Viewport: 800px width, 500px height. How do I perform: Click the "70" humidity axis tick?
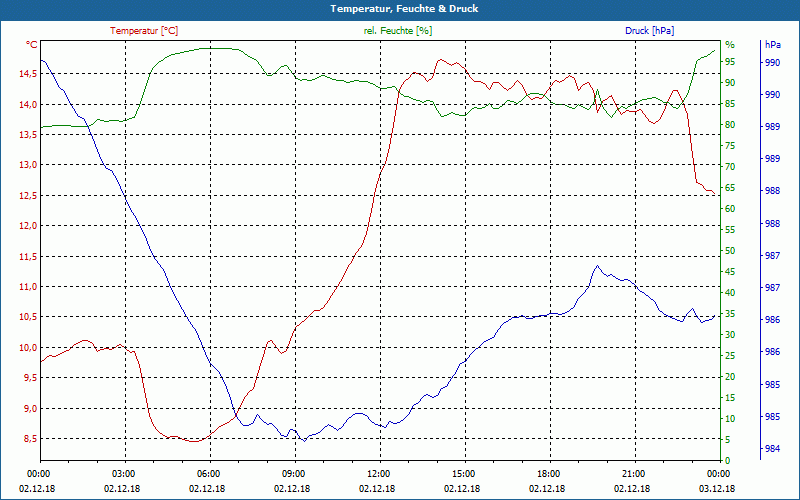(730, 167)
